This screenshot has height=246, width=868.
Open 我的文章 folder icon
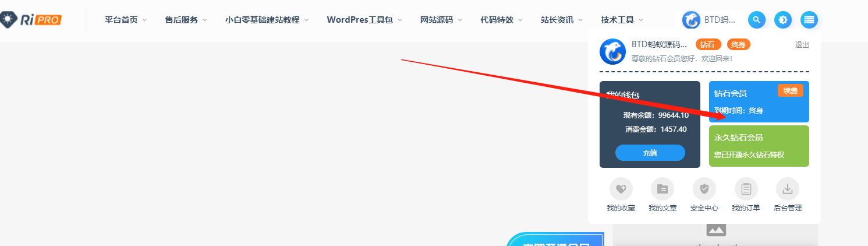(x=662, y=189)
